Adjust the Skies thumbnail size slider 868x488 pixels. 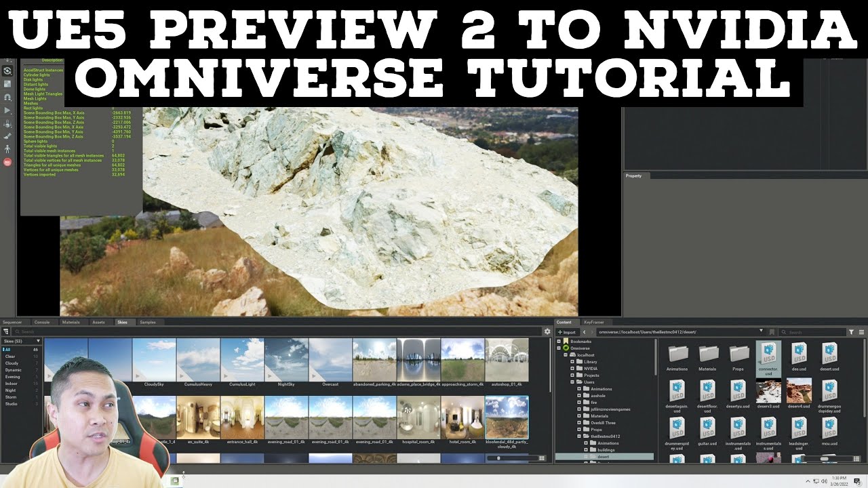click(x=512, y=458)
